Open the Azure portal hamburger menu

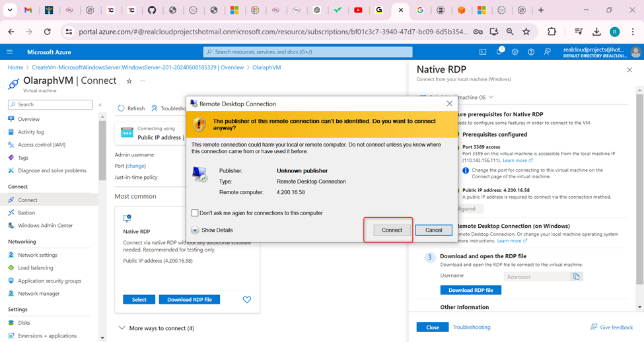(10, 52)
